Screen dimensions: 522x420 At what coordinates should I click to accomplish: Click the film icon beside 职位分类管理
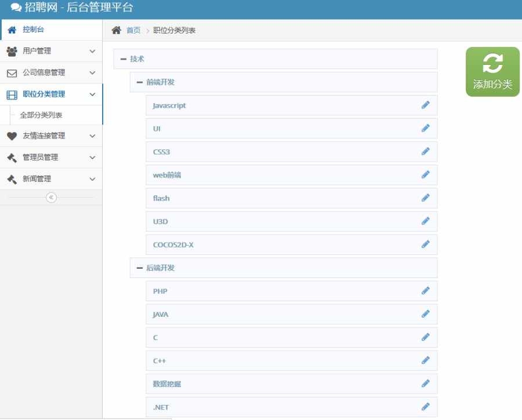12,95
